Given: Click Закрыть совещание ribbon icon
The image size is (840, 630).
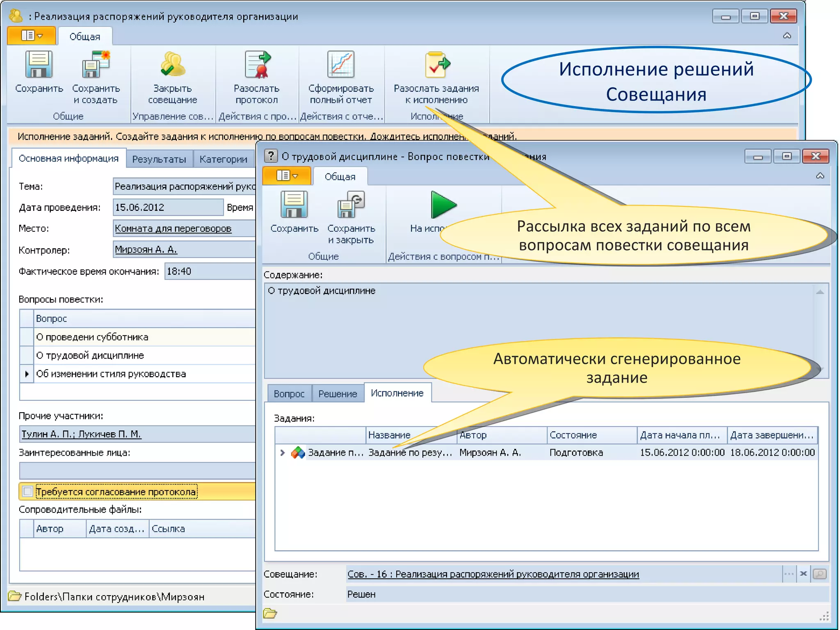Looking at the screenshot, I should [172, 65].
